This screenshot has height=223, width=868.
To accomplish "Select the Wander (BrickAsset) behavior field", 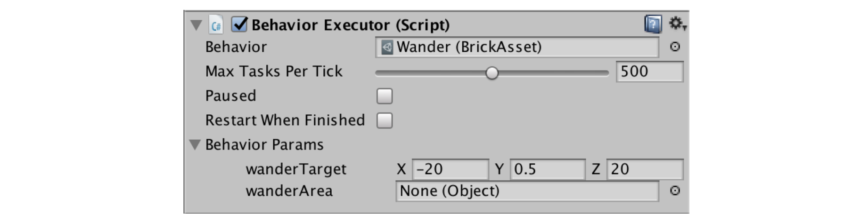I will [x=517, y=47].
